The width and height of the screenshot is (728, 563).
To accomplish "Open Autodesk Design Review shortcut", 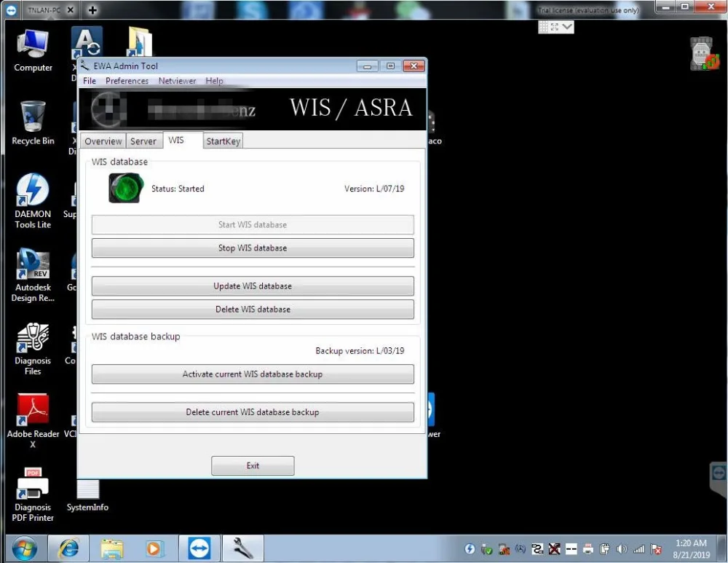I will pyautogui.click(x=33, y=275).
